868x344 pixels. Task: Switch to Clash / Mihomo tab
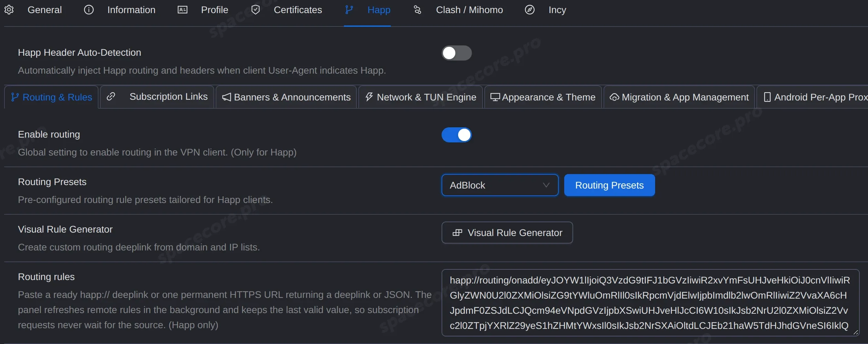(x=458, y=10)
